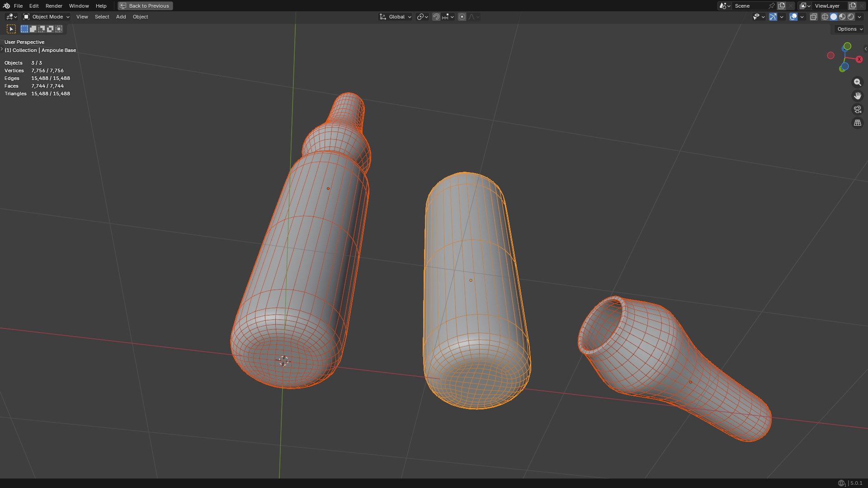The width and height of the screenshot is (868, 488).
Task: Open the viewport Object menu
Action: (140, 17)
